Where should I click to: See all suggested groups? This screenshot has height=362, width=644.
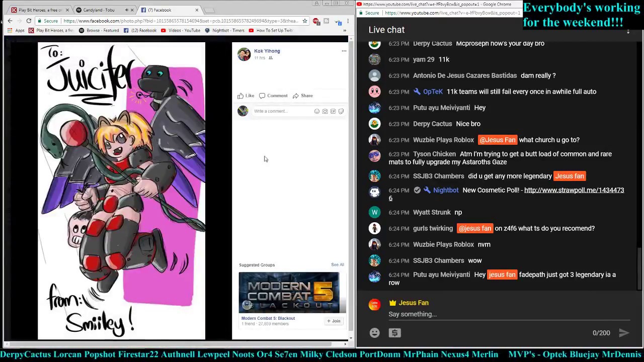338,264
